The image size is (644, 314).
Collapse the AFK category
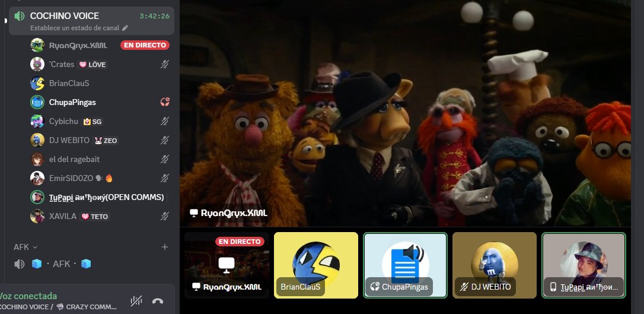coord(25,247)
